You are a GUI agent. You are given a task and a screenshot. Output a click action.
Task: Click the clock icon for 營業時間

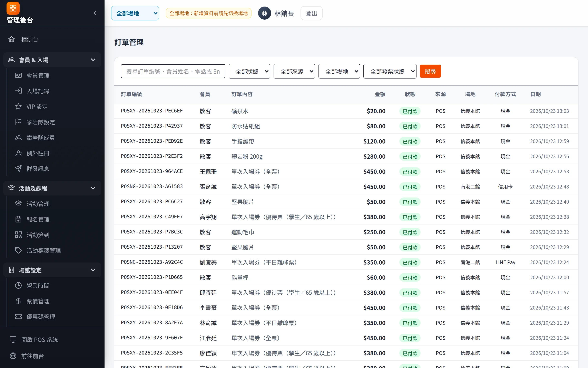[18, 285]
